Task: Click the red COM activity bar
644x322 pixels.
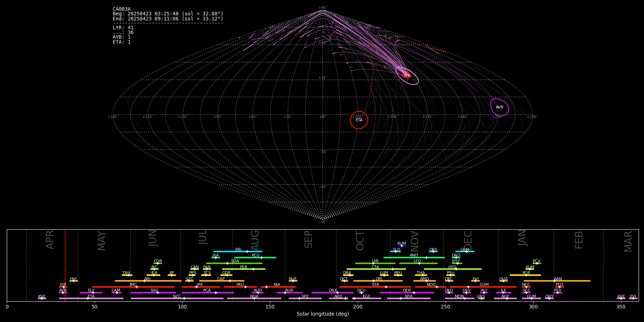Action: 494,287
